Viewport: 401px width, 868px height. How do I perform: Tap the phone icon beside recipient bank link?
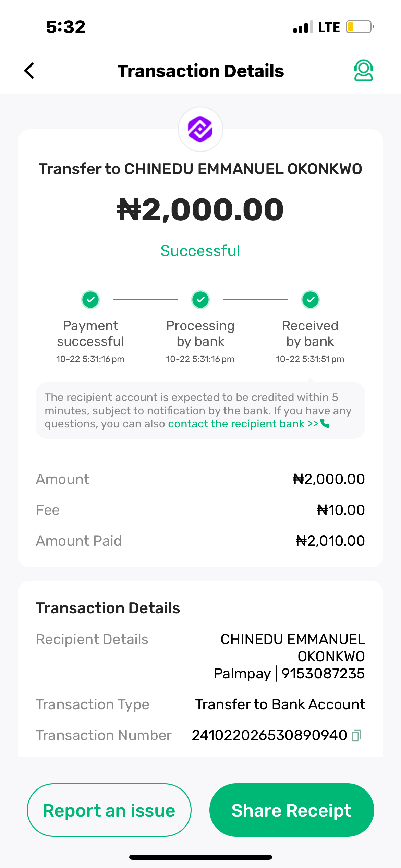tap(325, 424)
